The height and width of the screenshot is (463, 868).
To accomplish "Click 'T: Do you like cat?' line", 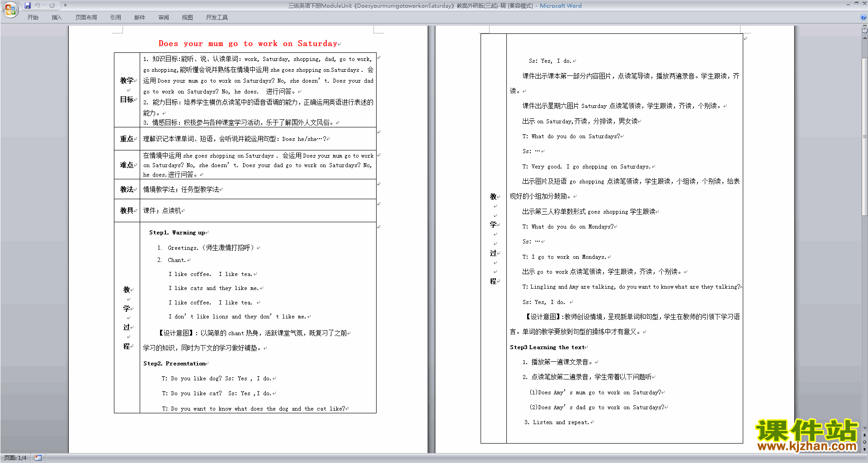I will tap(192, 393).
